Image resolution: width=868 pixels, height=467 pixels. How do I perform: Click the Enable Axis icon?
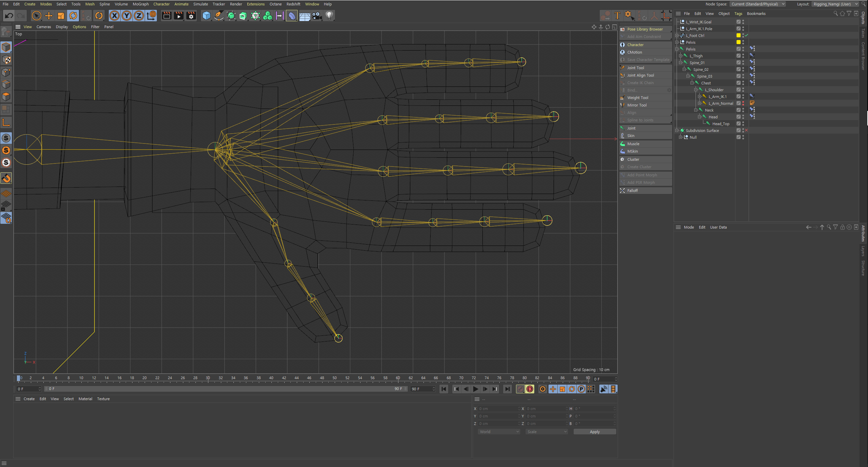(x=6, y=122)
